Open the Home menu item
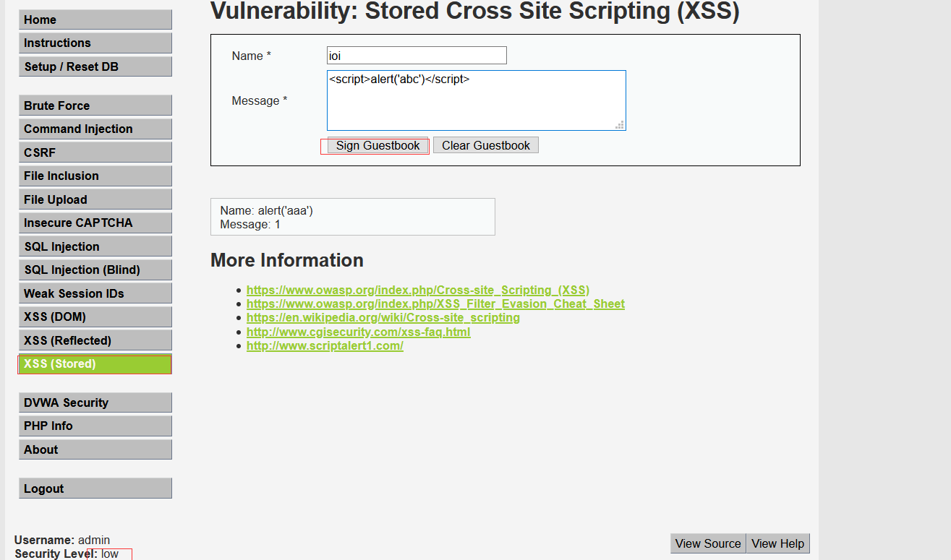Image resolution: width=951 pixels, height=560 pixels. [x=95, y=20]
